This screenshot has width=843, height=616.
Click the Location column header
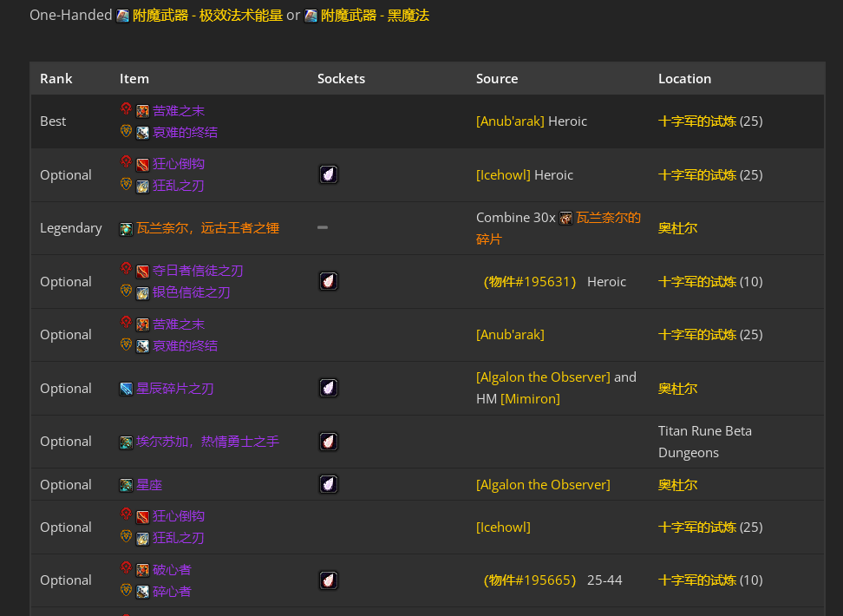tap(684, 79)
